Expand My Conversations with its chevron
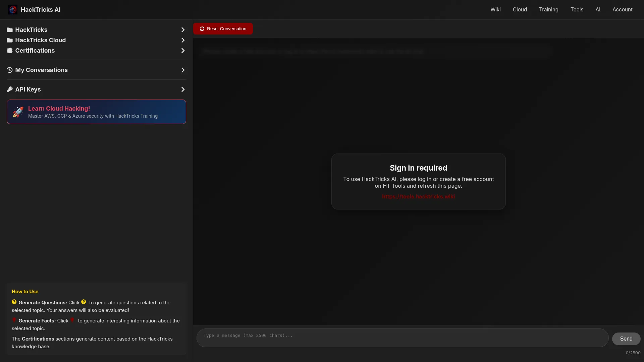Viewport: 644px width, 362px height. (x=183, y=70)
